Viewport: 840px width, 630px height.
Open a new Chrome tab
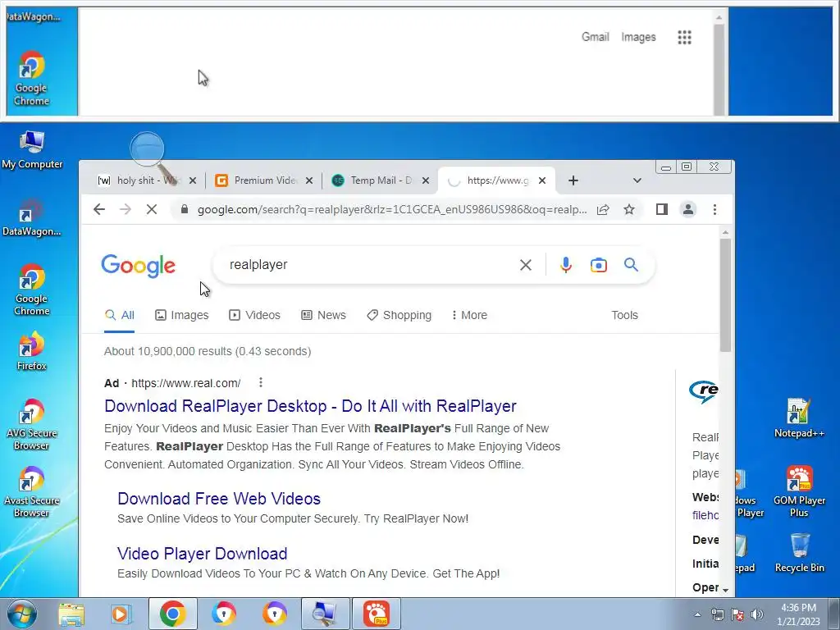point(573,180)
